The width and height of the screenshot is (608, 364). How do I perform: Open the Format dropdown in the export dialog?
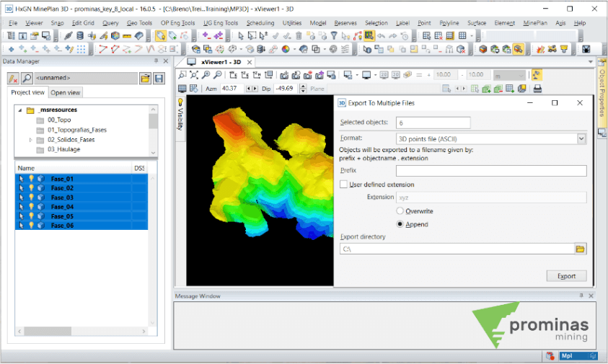(x=581, y=139)
